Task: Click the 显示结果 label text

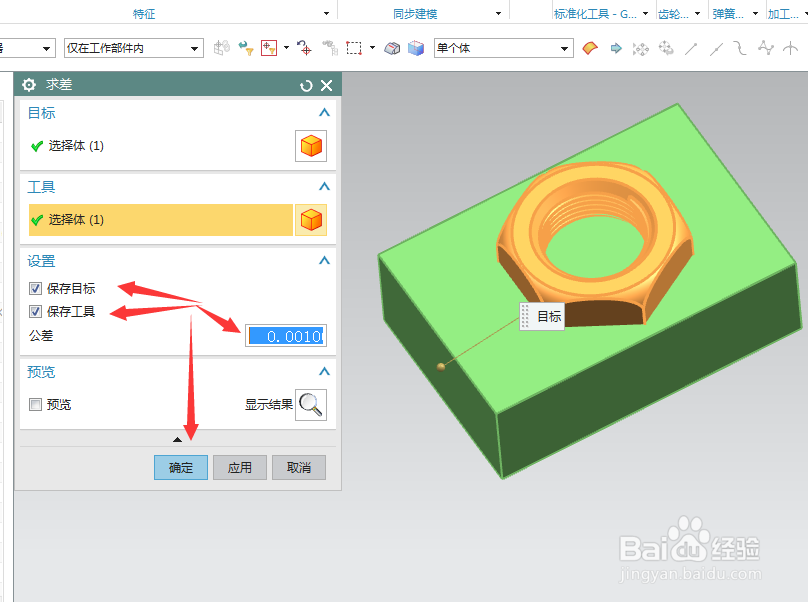Action: pos(268,405)
